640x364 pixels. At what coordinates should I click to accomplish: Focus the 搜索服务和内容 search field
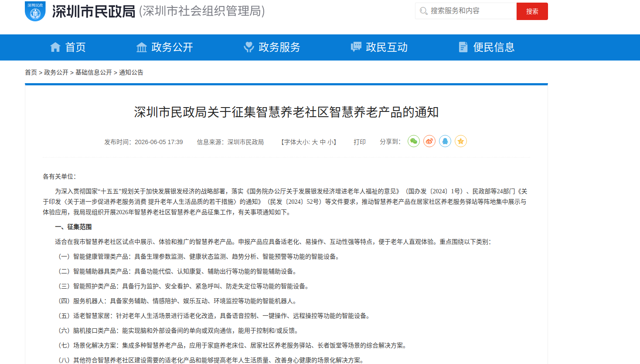[466, 11]
